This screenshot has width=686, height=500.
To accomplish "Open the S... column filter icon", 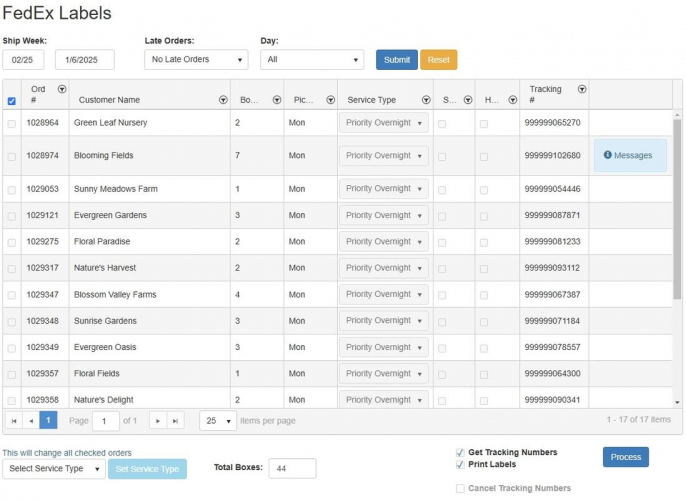I will [468, 100].
